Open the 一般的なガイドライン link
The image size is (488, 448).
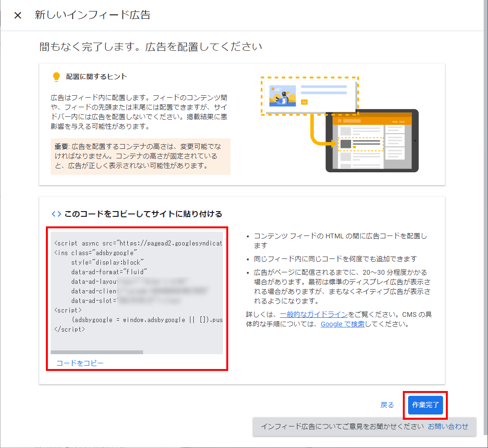pyautogui.click(x=314, y=314)
